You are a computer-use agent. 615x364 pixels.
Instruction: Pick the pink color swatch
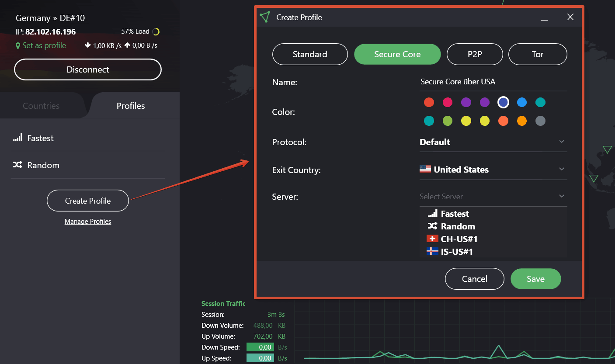click(448, 102)
